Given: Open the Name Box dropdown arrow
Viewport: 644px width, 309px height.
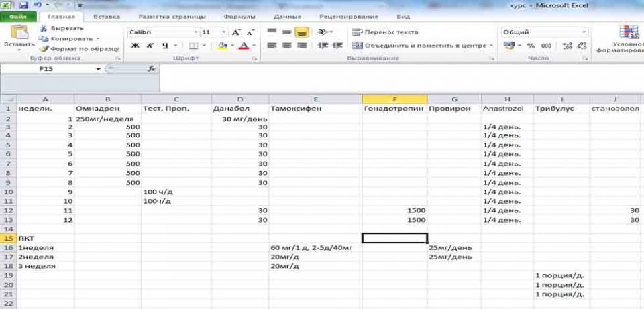Looking at the screenshot, I should pos(99,69).
